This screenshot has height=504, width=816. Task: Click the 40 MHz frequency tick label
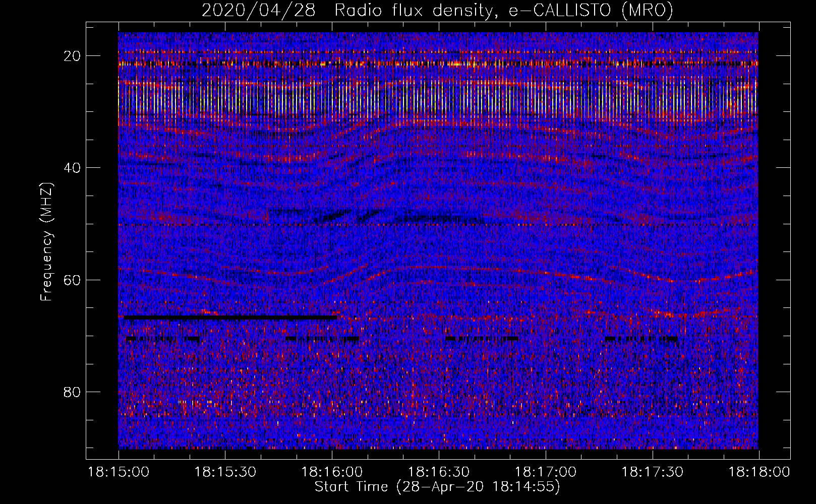coord(72,167)
